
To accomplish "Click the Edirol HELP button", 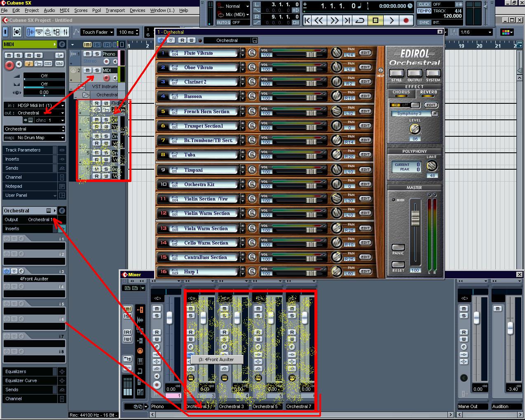I will pos(380,70).
